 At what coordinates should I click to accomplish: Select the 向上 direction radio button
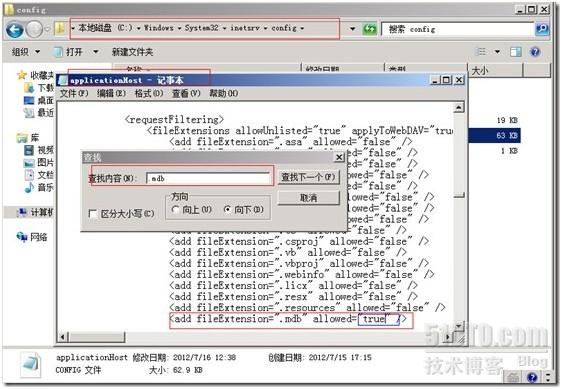pyautogui.click(x=175, y=209)
